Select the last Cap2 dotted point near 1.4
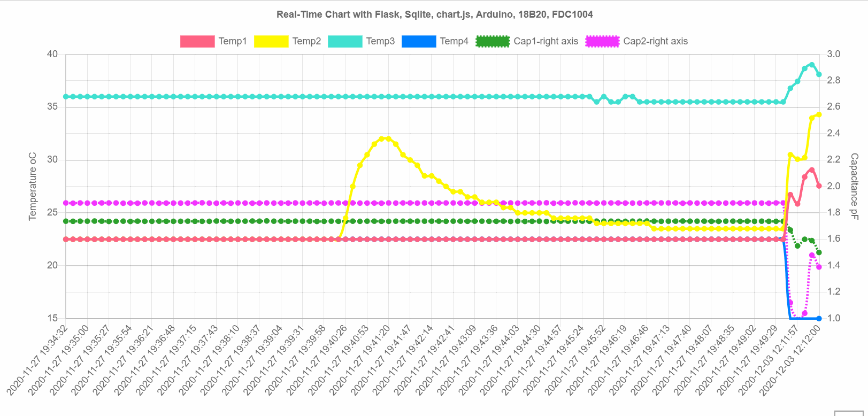This screenshot has height=416, width=868. [x=819, y=267]
